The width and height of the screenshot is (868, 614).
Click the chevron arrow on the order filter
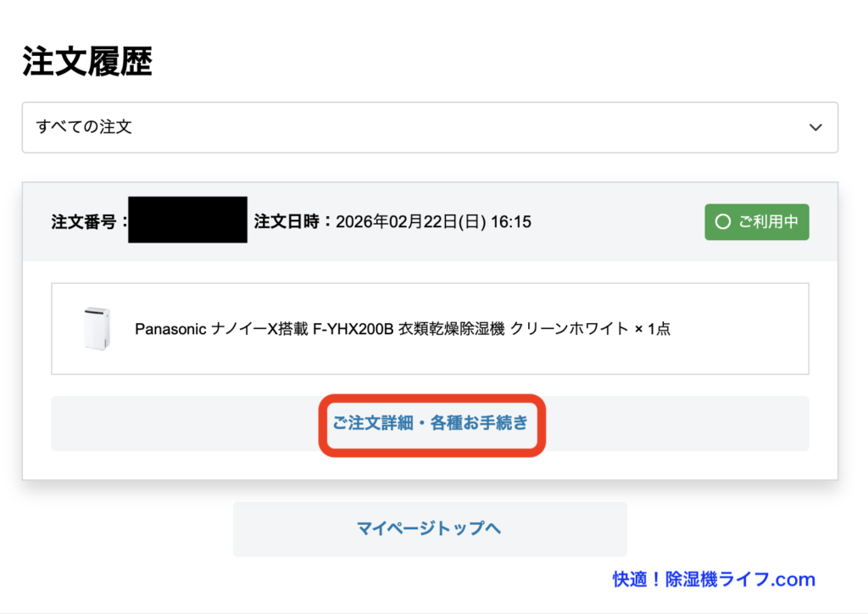[x=815, y=127]
